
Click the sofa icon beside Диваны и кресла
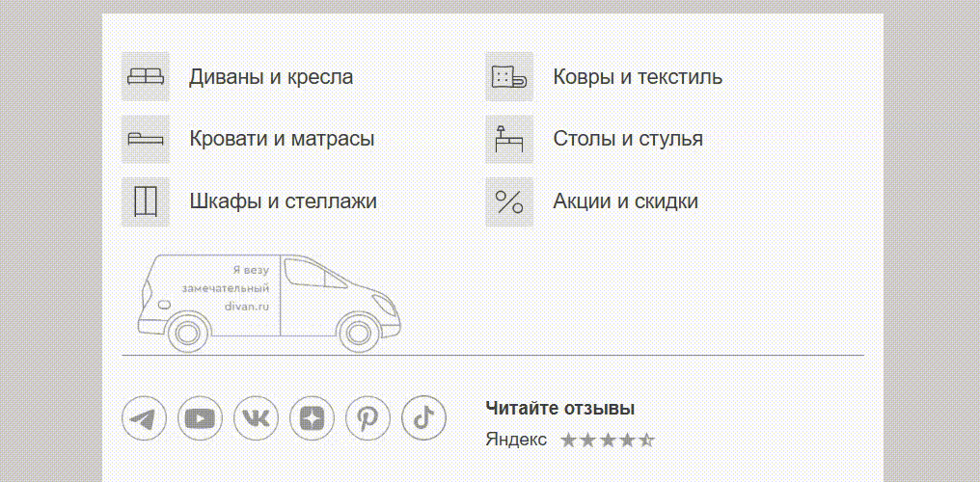[146, 77]
